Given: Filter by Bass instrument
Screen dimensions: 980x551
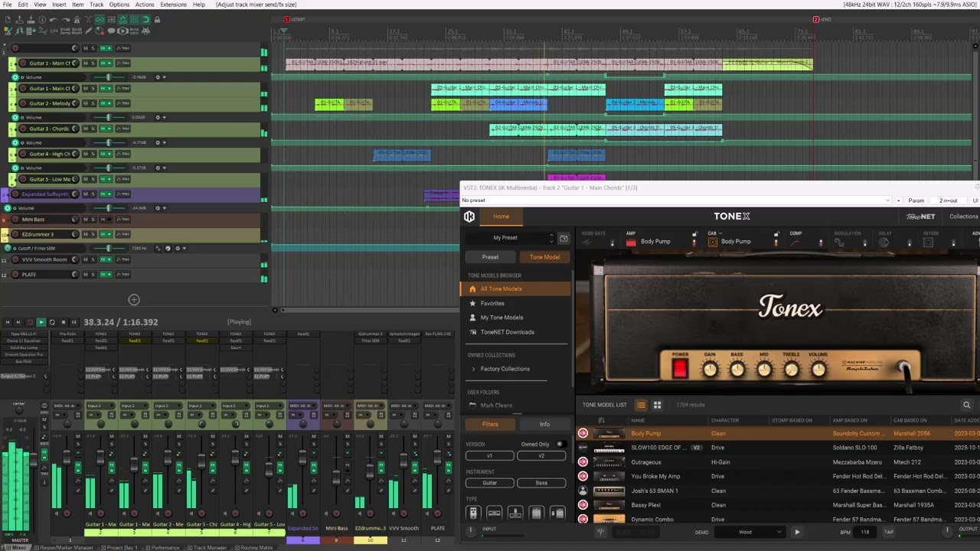Looking at the screenshot, I should click(541, 483).
